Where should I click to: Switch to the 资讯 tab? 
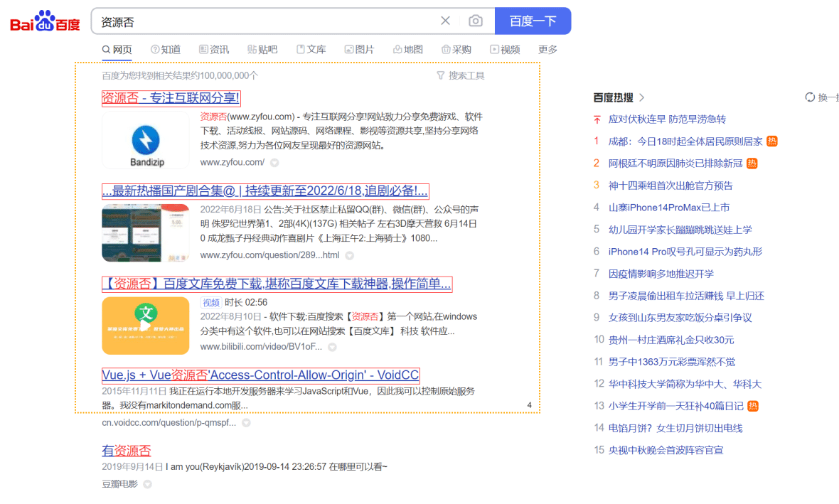(x=214, y=50)
